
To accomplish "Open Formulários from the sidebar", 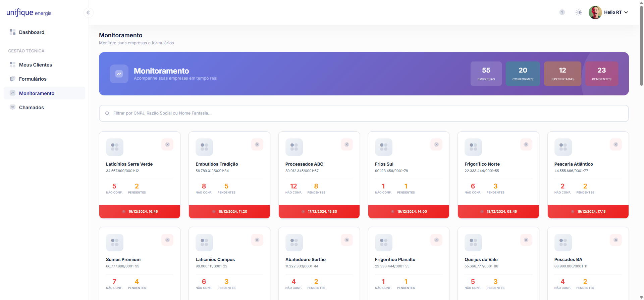I will tap(33, 79).
